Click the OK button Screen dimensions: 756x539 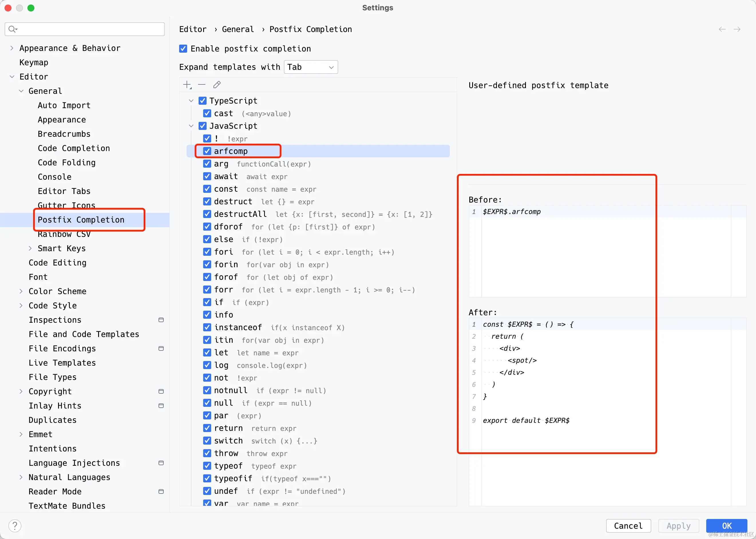click(x=726, y=526)
